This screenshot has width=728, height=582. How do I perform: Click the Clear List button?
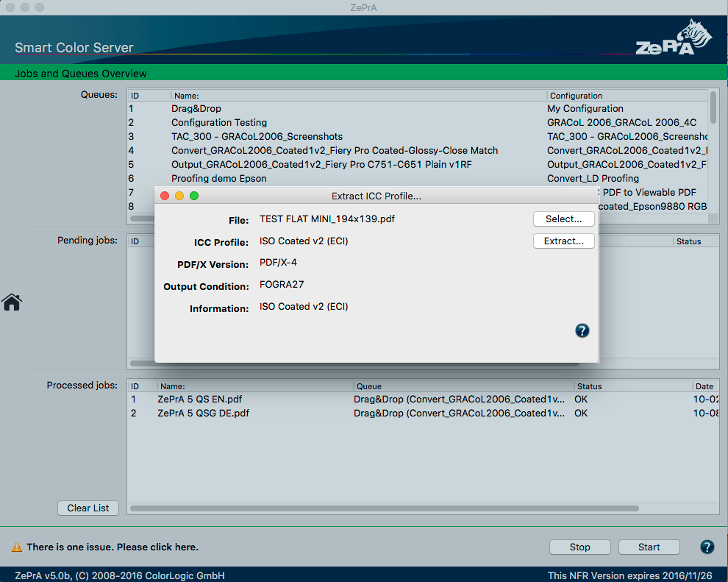[x=88, y=508]
